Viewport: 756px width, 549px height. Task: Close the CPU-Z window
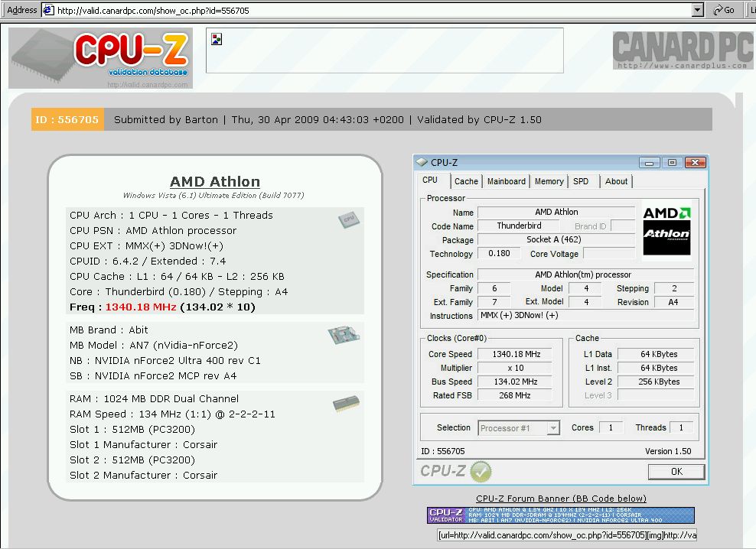click(x=695, y=163)
